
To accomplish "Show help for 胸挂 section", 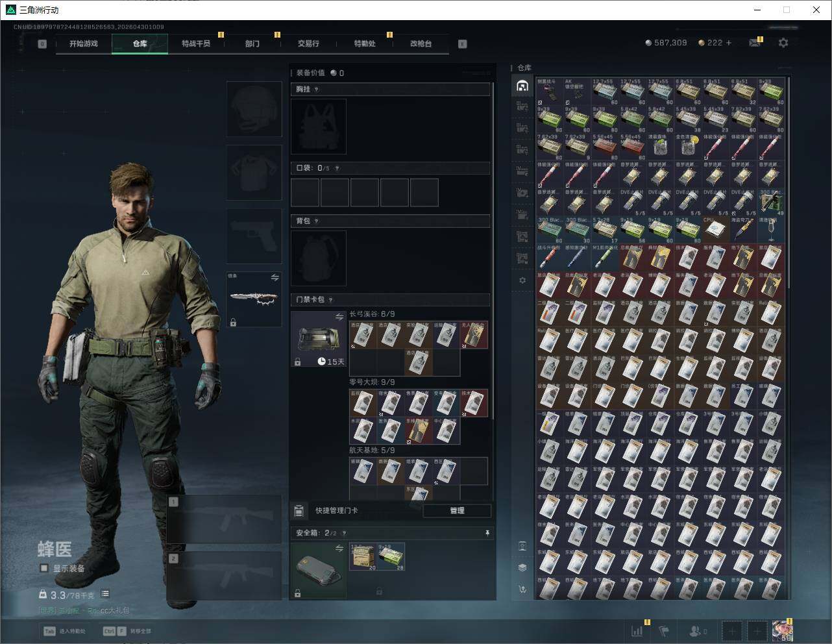I will pyautogui.click(x=316, y=90).
